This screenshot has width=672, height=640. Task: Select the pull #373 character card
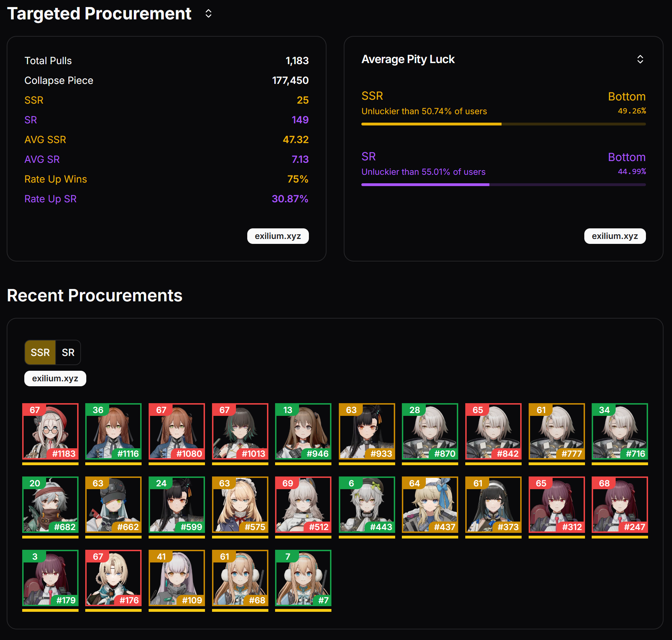tap(493, 505)
